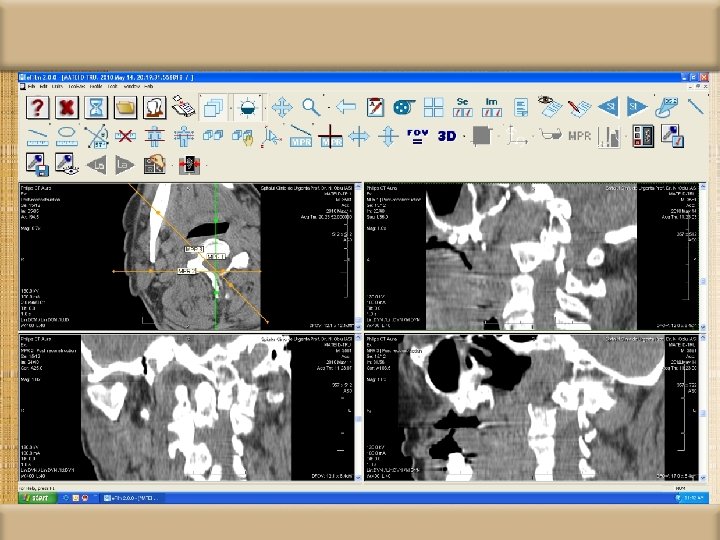Viewport: 720px width, 540px height.
Task: Select the ellipse measurement tool
Action: click(67, 136)
